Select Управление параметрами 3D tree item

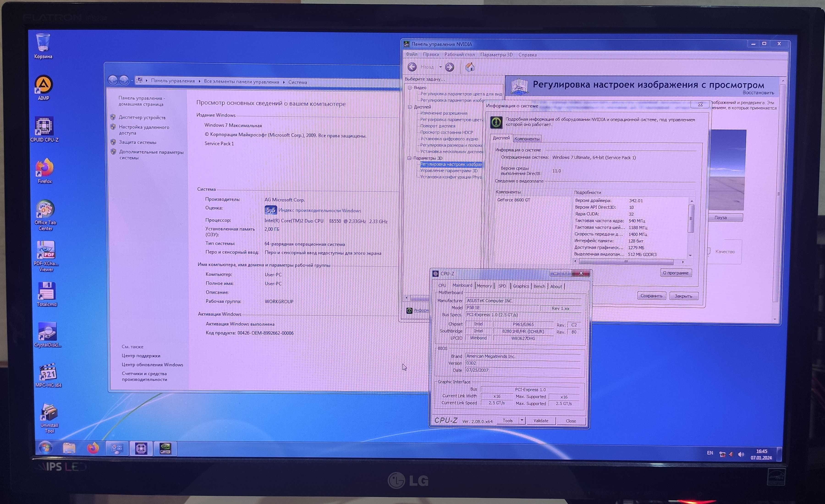449,171
